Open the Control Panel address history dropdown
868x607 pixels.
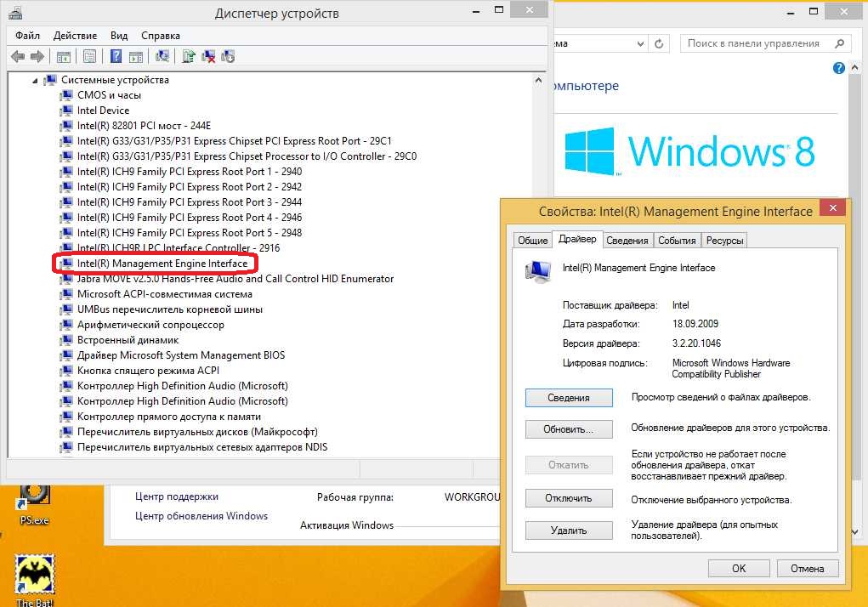pos(640,43)
